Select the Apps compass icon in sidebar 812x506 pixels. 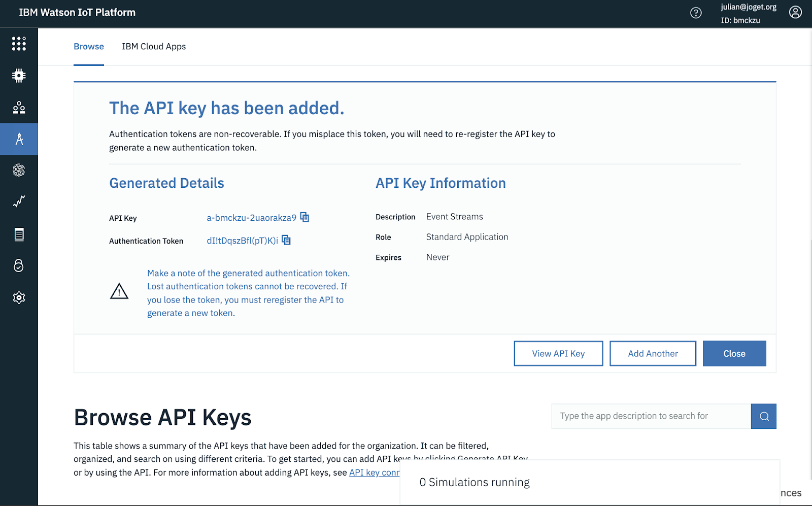(x=19, y=139)
